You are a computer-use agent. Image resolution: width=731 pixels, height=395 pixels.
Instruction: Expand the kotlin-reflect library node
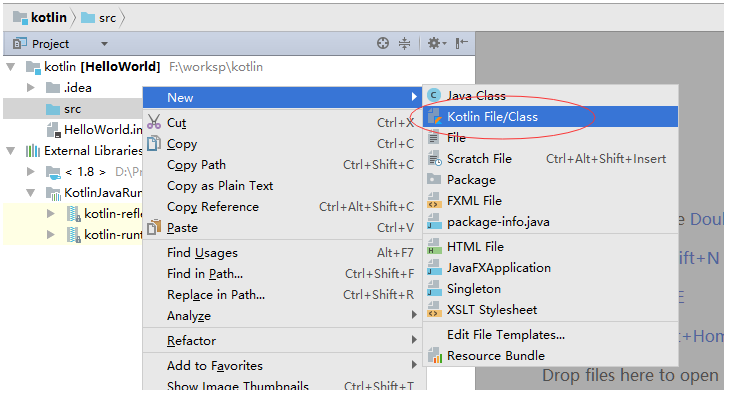coord(51,214)
